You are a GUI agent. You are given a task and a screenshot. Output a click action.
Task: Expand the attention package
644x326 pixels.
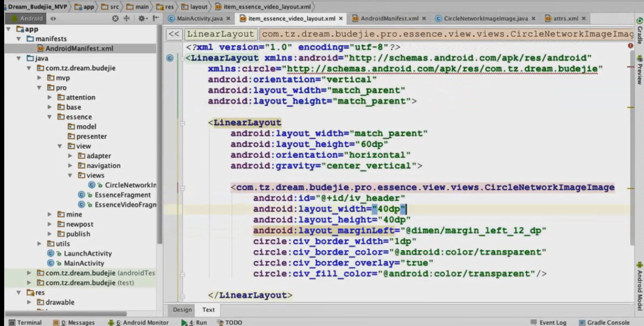[50, 97]
